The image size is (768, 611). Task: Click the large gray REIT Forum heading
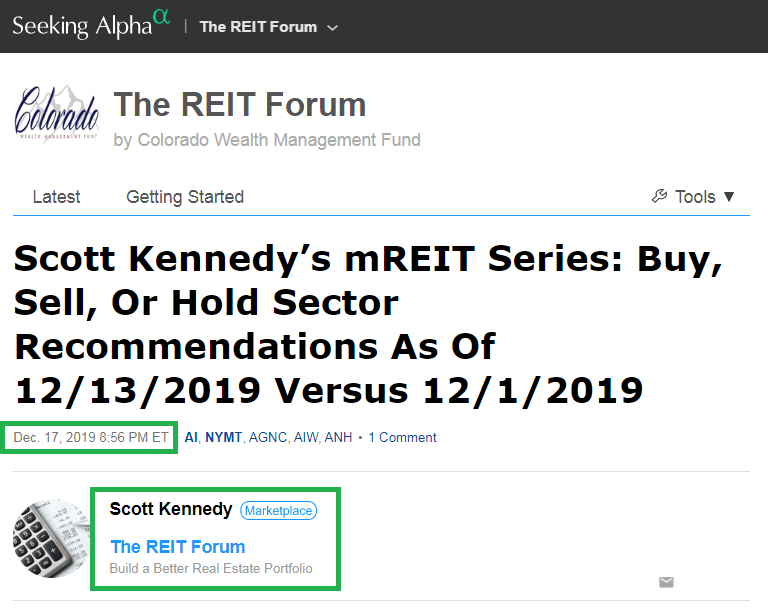[x=240, y=105]
